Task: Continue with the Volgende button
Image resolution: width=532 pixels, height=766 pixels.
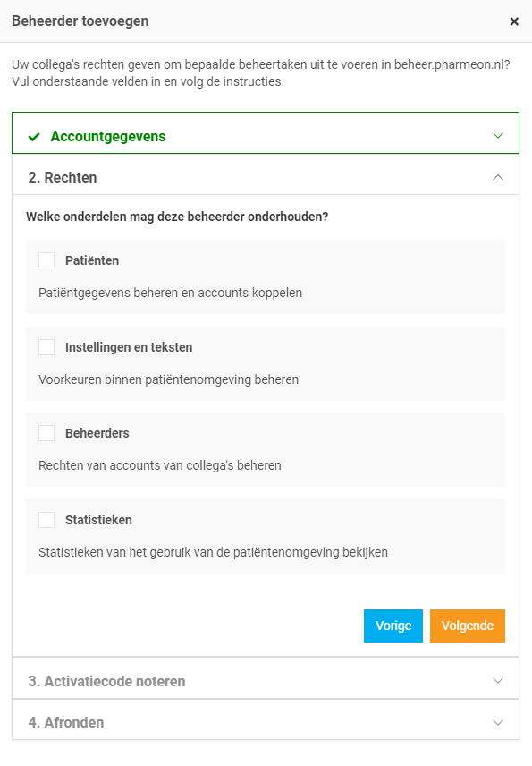Action: point(468,626)
